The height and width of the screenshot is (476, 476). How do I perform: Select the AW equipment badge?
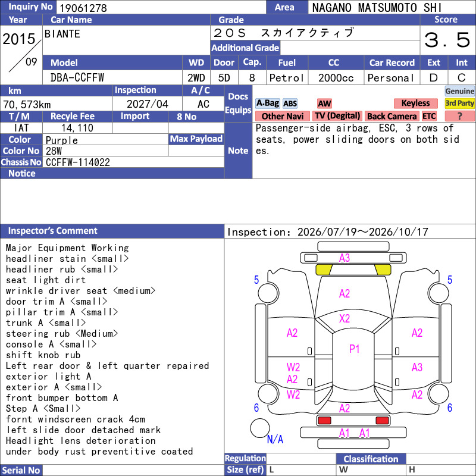(x=324, y=104)
